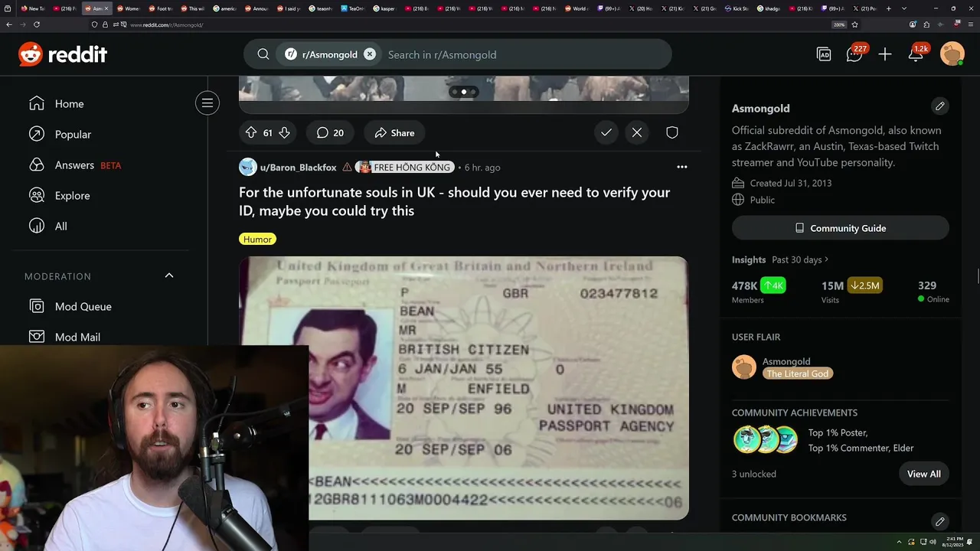The height and width of the screenshot is (551, 980).
Task: Open Mod Queue
Action: pos(83,306)
